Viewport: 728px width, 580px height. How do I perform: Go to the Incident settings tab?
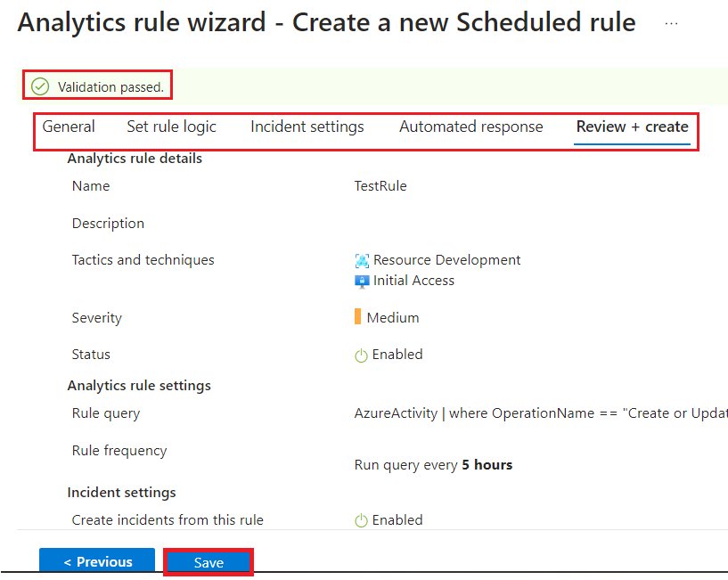(x=307, y=127)
